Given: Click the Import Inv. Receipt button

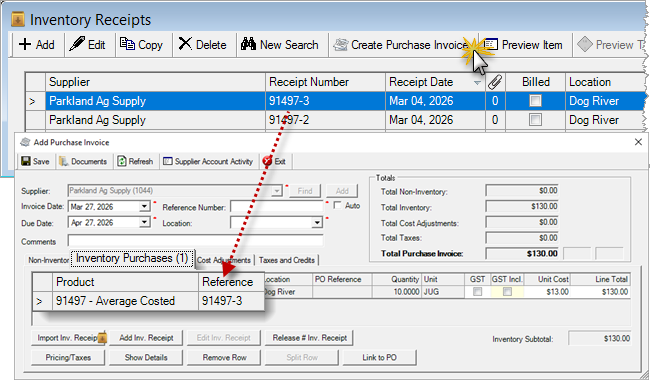Looking at the screenshot, I should [68, 338].
